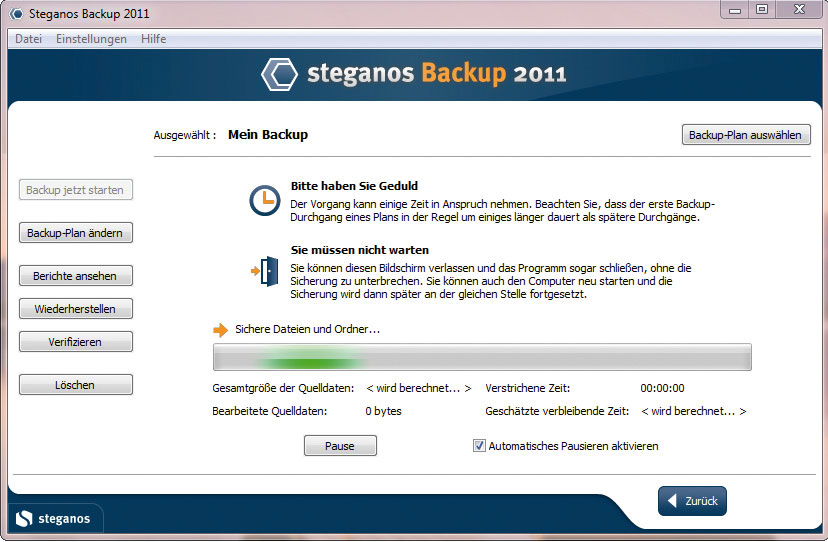
Task: Open Backup-Plan ändern
Action: click(x=76, y=233)
